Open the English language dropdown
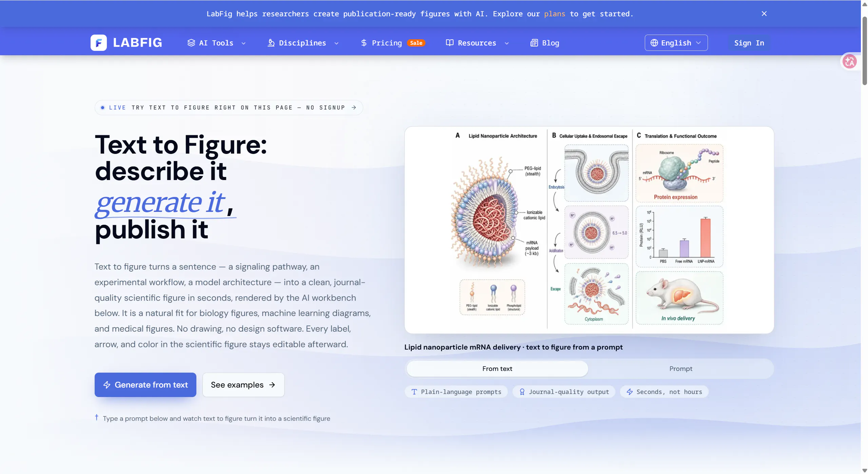The width and height of the screenshot is (868, 474). pyautogui.click(x=676, y=43)
